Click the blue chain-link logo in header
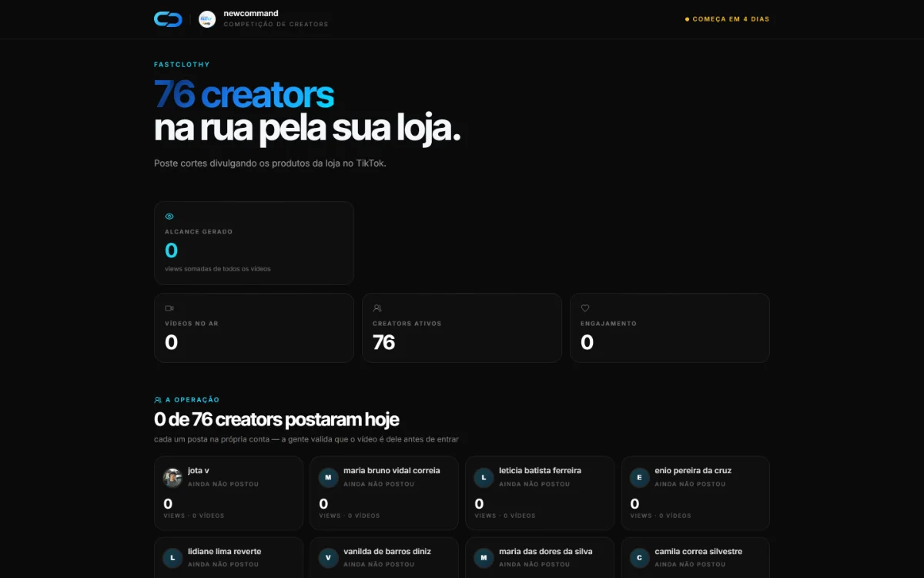 click(x=168, y=19)
